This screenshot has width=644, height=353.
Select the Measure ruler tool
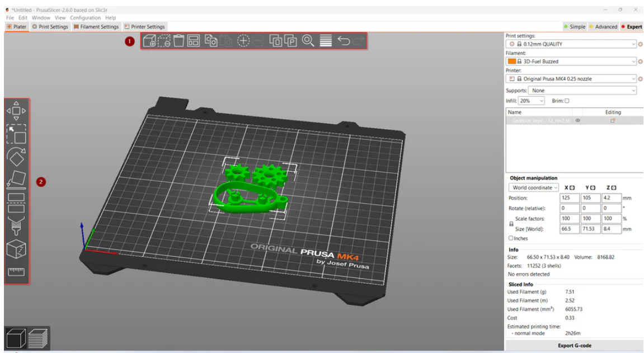tap(16, 271)
